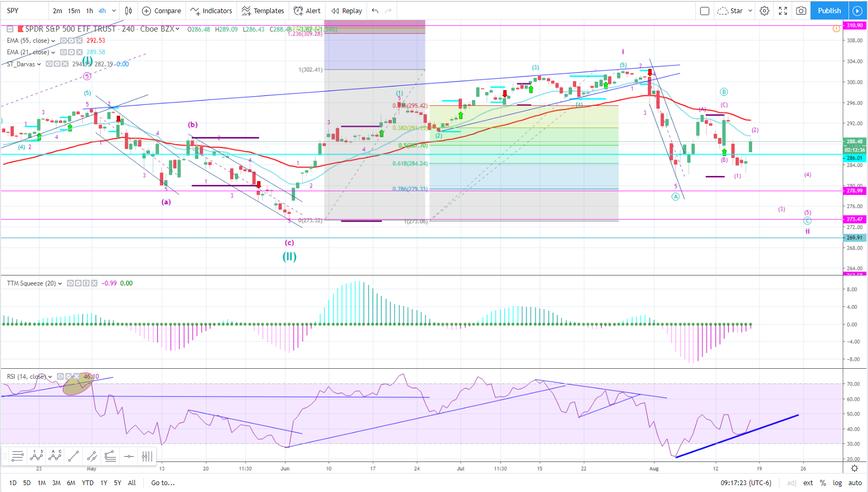Select the Fib retracement drawing tool
This screenshot has height=492, width=868.
tap(17, 456)
